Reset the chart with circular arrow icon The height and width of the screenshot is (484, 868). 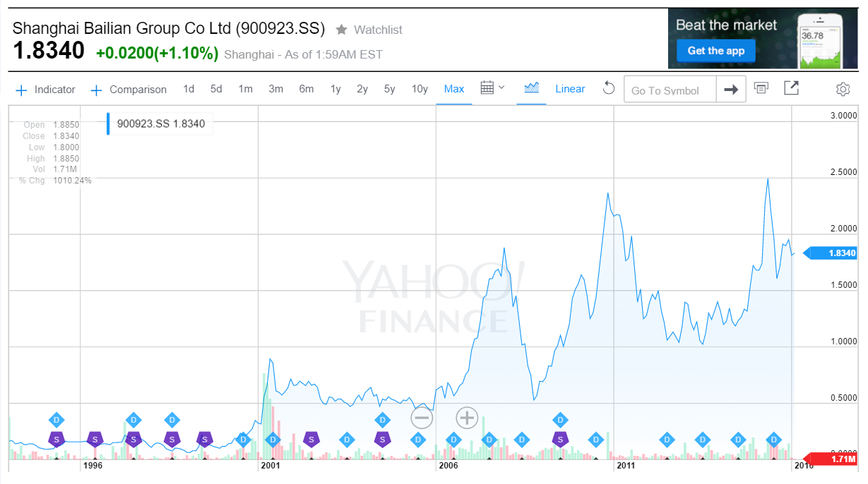(x=609, y=89)
